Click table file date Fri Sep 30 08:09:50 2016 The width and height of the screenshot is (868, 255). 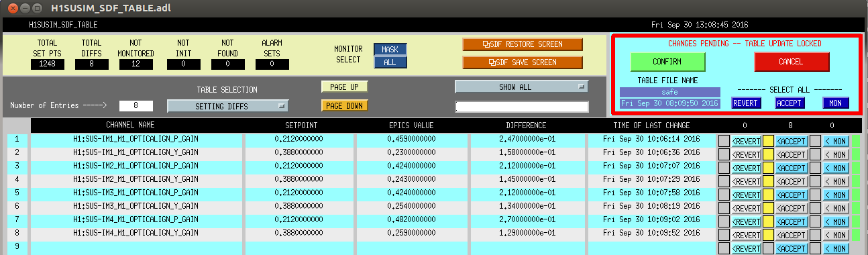(x=669, y=103)
